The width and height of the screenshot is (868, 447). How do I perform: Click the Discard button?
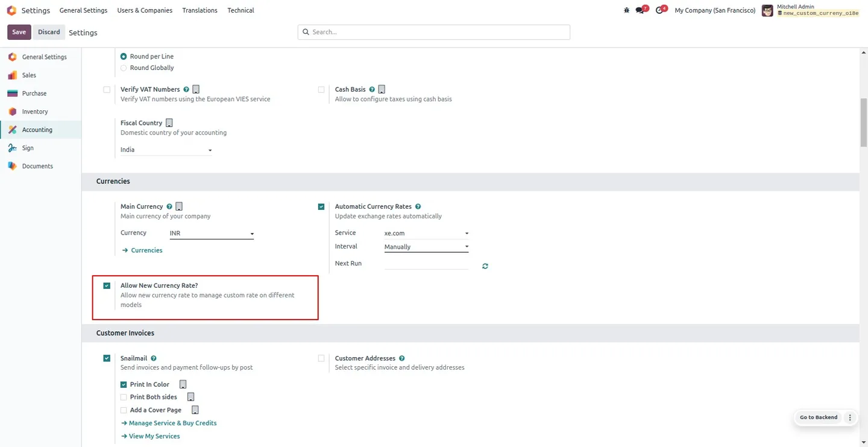pos(49,32)
